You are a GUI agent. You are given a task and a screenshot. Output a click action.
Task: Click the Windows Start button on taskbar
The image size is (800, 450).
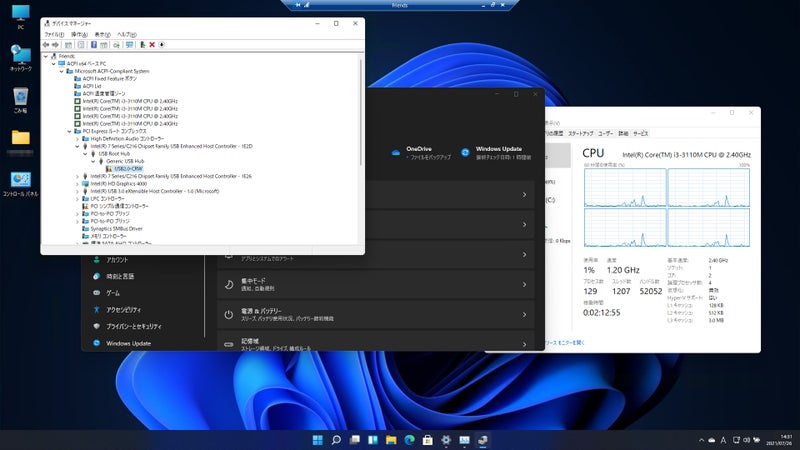tap(317, 439)
